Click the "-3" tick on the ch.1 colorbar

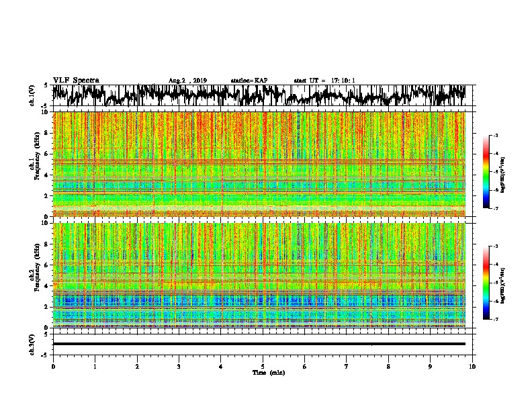[x=495, y=135]
